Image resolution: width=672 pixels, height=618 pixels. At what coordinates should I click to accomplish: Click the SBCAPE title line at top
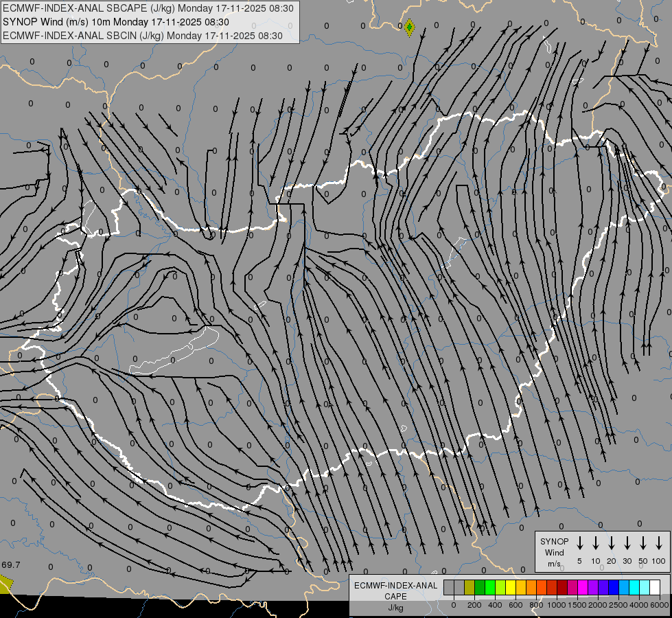coord(148,8)
